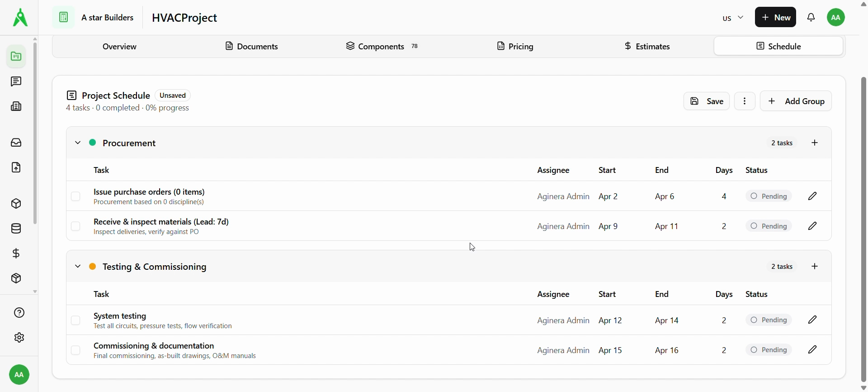This screenshot has height=392, width=868.
Task: Check the Issue purchase orders task checkbox
Action: click(x=75, y=196)
